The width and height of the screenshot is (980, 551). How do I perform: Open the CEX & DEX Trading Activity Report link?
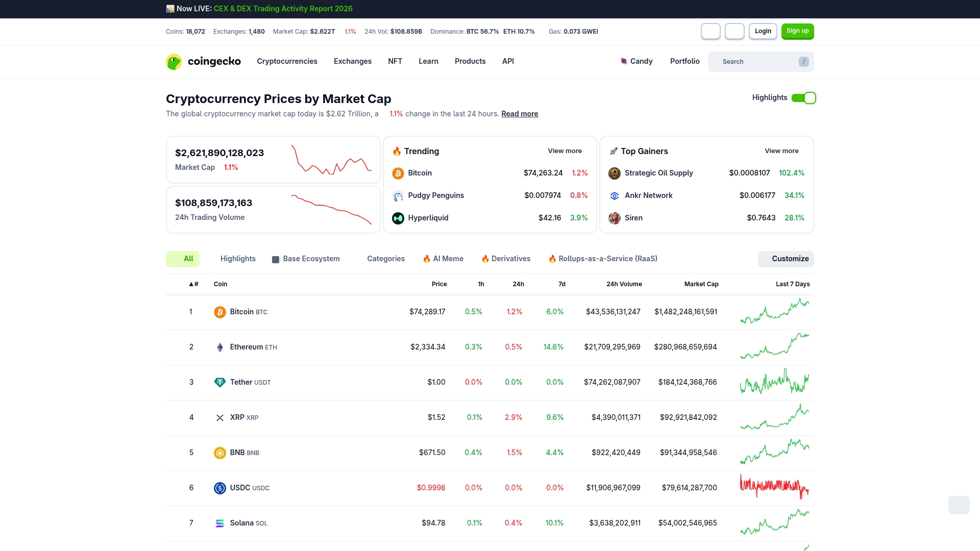pyautogui.click(x=283, y=8)
